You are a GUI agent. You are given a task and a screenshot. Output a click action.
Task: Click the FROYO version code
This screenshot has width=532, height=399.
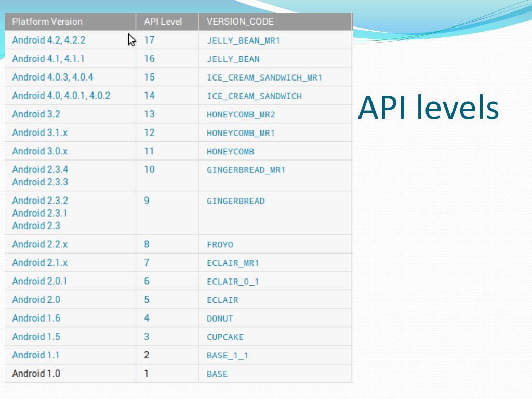point(220,245)
